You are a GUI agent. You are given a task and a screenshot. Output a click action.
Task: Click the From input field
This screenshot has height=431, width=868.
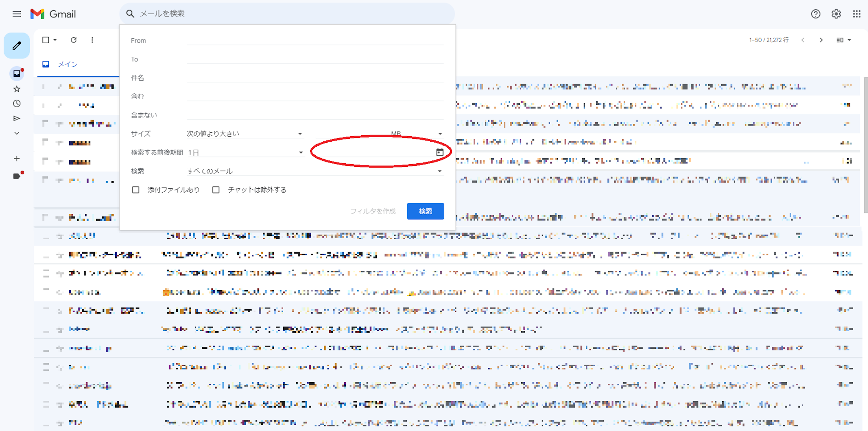point(315,40)
